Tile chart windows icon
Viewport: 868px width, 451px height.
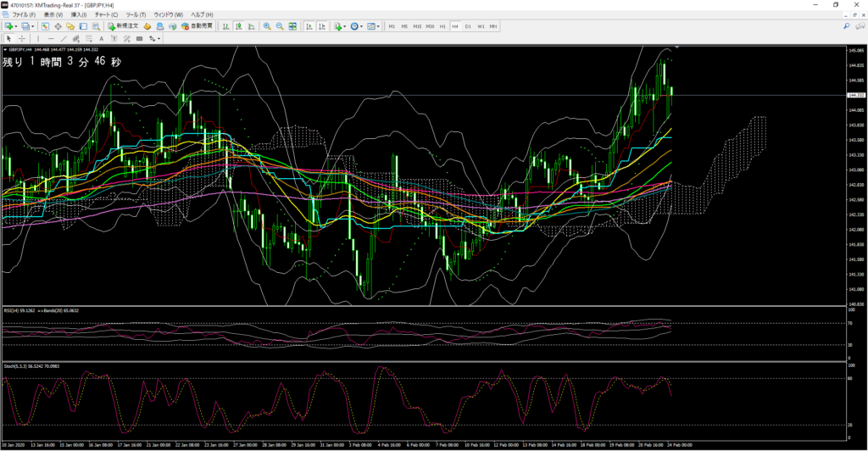(292, 26)
